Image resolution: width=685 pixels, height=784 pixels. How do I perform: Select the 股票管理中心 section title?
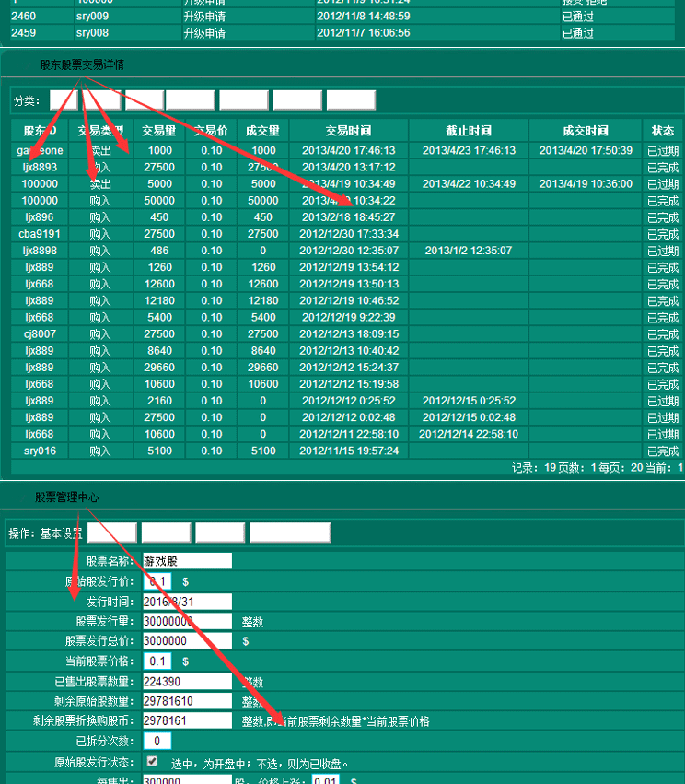pos(66,497)
